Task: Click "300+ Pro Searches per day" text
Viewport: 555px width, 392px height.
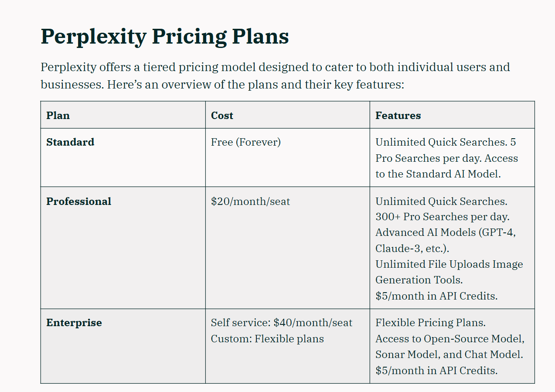Action: (x=442, y=217)
